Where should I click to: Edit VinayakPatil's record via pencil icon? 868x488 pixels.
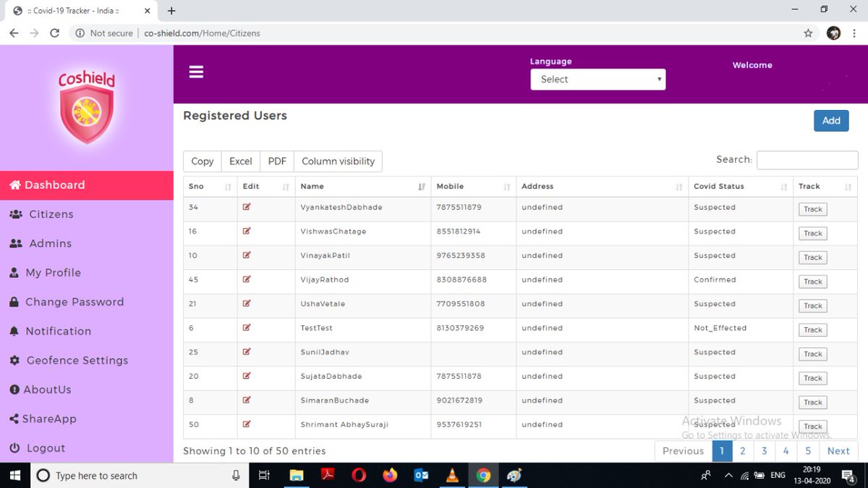pyautogui.click(x=247, y=255)
